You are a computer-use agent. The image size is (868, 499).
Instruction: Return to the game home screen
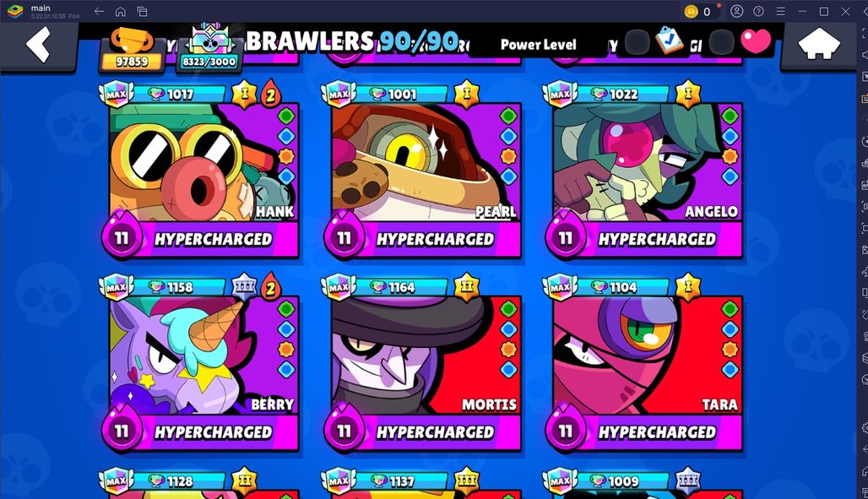tap(818, 46)
